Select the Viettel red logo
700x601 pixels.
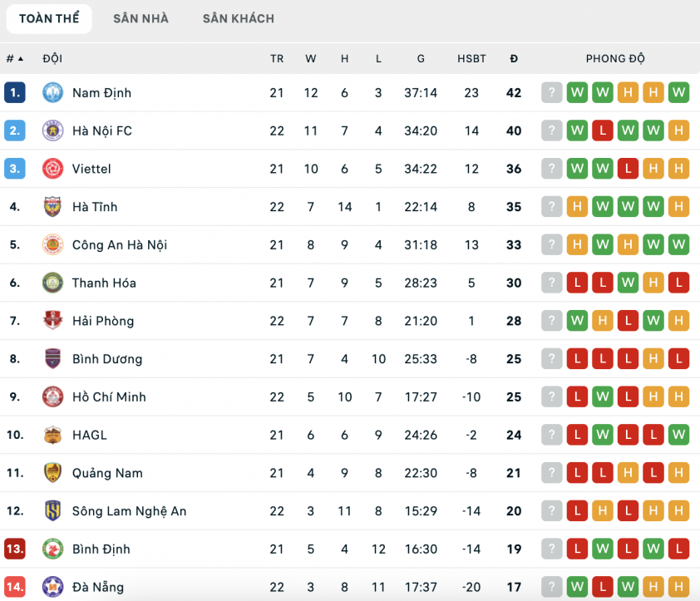pyautogui.click(x=52, y=169)
